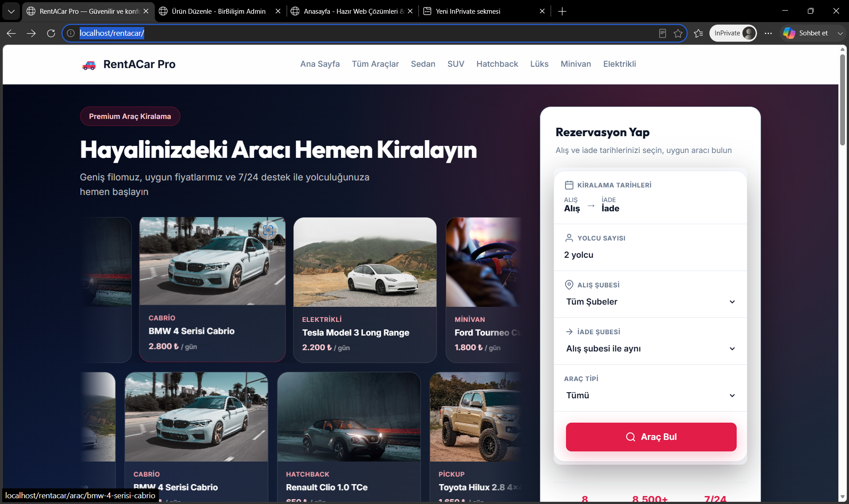The height and width of the screenshot is (504, 849).
Task: Expand the İade Şubesi dropdown
Action: point(650,348)
